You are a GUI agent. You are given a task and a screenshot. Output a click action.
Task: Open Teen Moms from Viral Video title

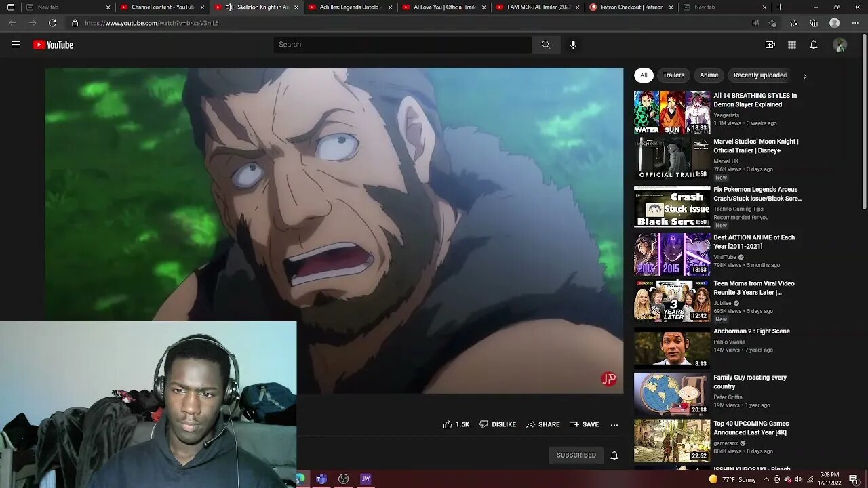(754, 288)
